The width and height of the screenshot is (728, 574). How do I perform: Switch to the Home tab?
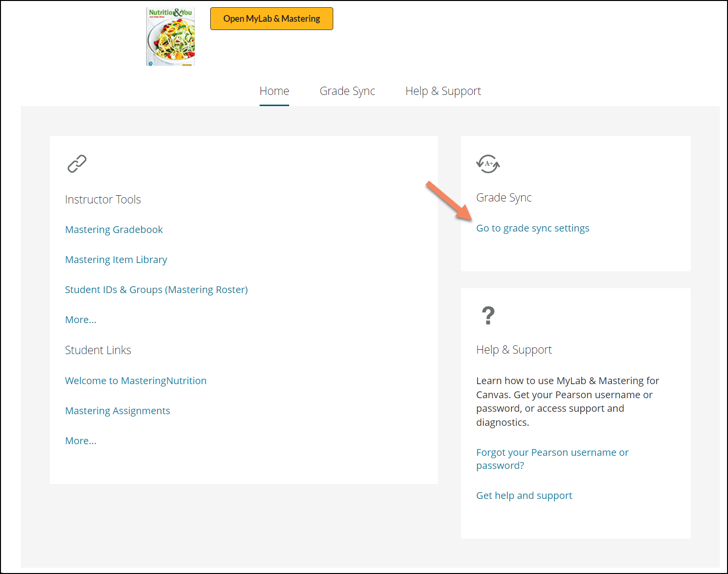pos(274,91)
